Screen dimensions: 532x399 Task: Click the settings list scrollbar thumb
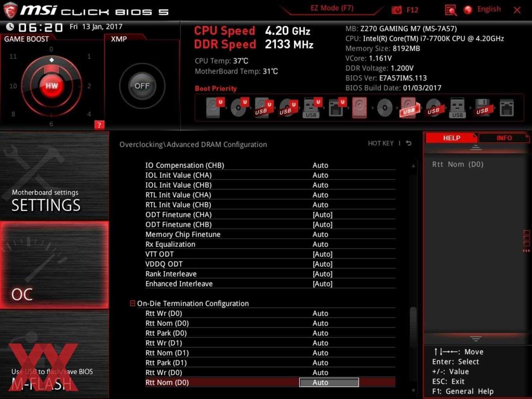(413, 328)
